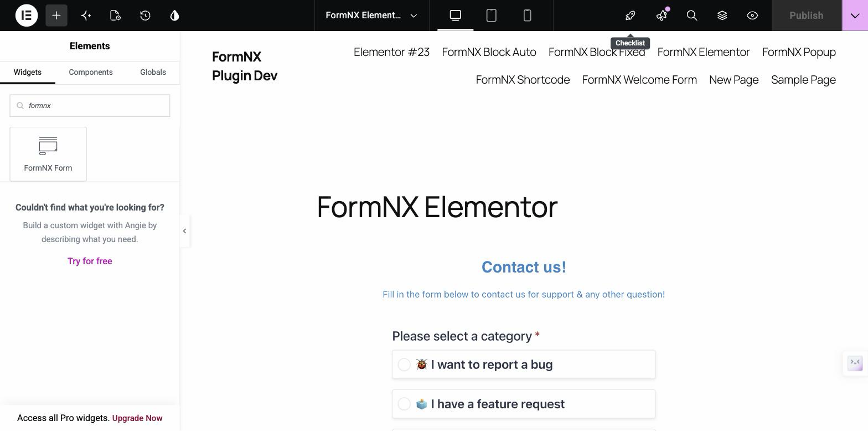Click the 'Please select a category' label

[462, 336]
